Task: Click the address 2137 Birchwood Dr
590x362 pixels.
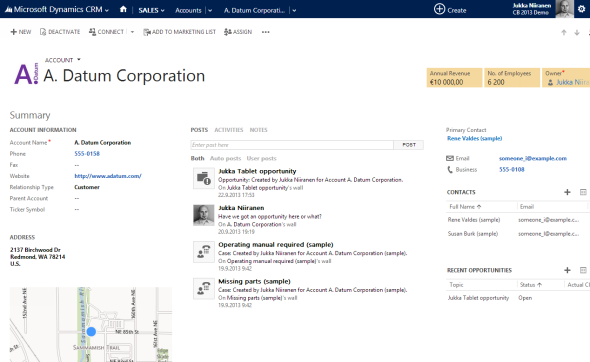Action: [35, 250]
